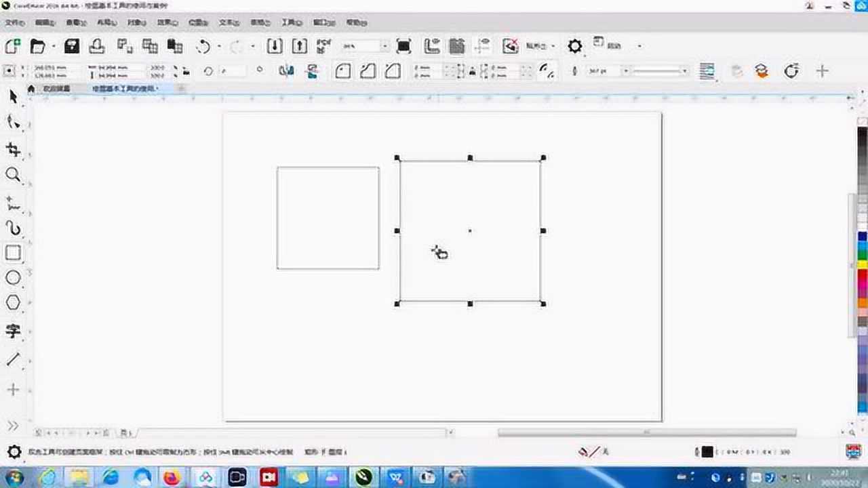The width and height of the screenshot is (868, 488).
Task: Select the Zoom magnifier tool
Action: [x=13, y=175]
